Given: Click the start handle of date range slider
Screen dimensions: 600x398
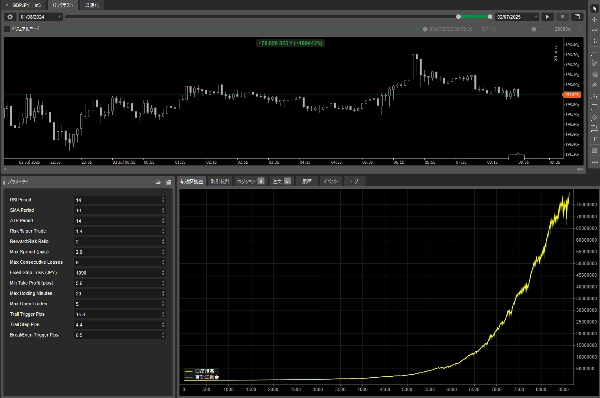Looking at the screenshot, I should tap(458, 17).
